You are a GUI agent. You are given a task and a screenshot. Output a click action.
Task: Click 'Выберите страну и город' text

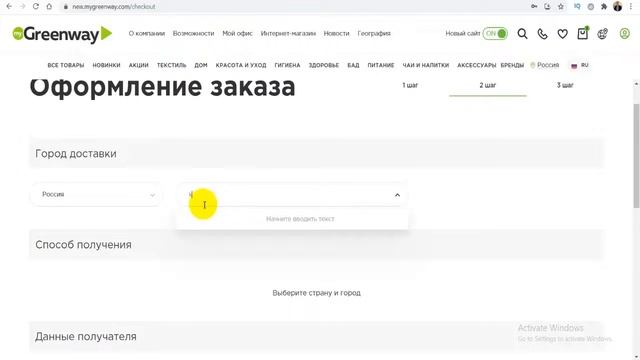tap(316, 293)
